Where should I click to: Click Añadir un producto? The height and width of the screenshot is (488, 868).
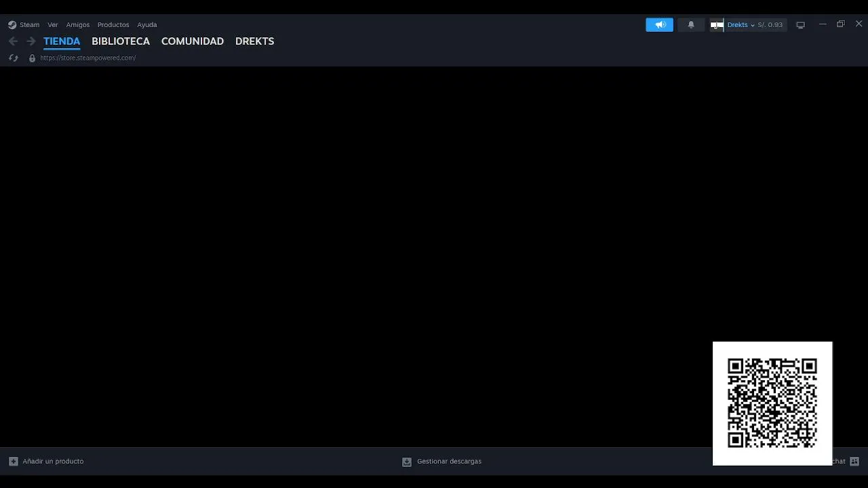(x=53, y=462)
